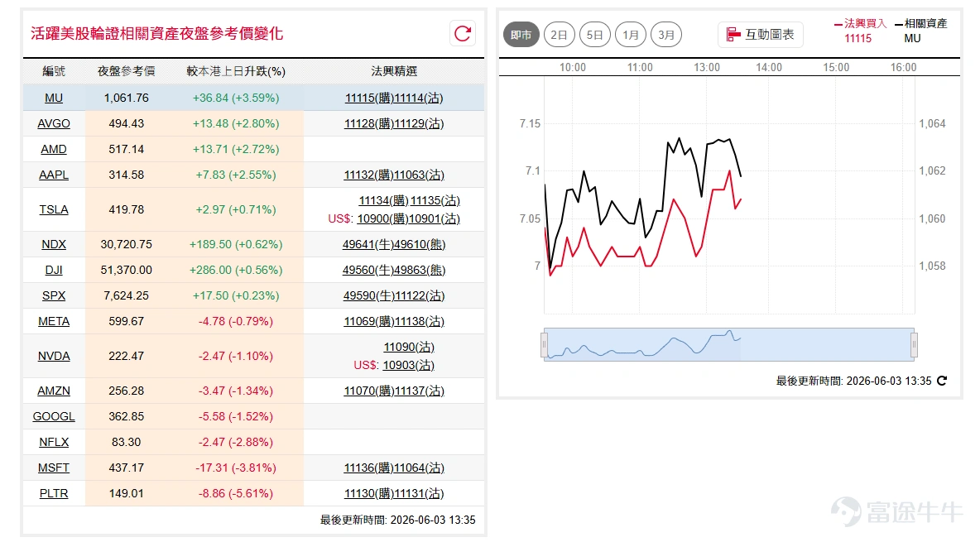Image resolution: width=980 pixels, height=542 pixels.
Task: Click MU change +36.84 (+3.59%)
Action: [x=236, y=98]
